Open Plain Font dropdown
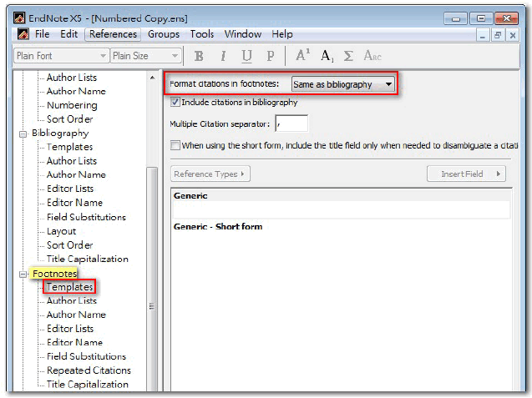Image resolution: width=532 pixels, height=398 pixels. (x=61, y=56)
